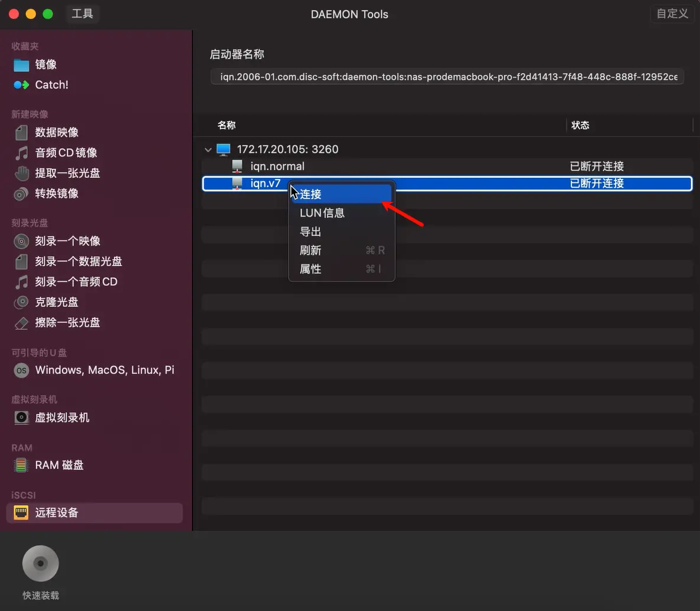Select the 数据映像 disc icon
Image resolution: width=700 pixels, height=611 pixels.
pos(21,133)
